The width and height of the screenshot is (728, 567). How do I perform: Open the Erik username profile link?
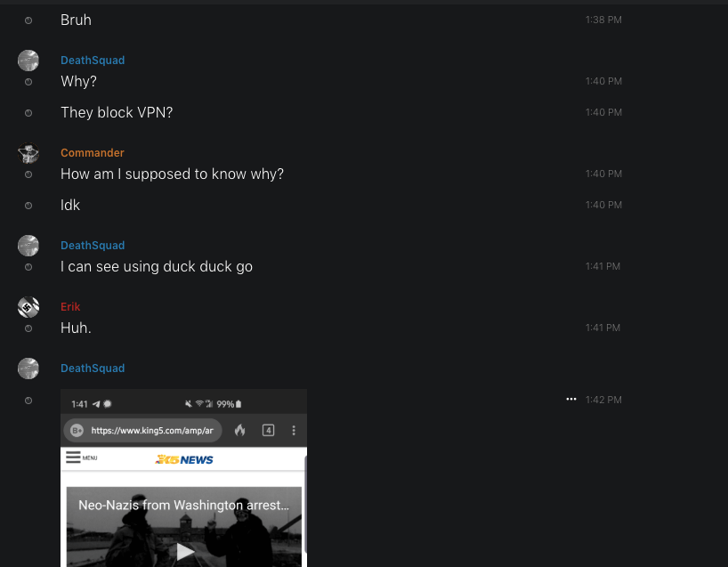click(70, 307)
